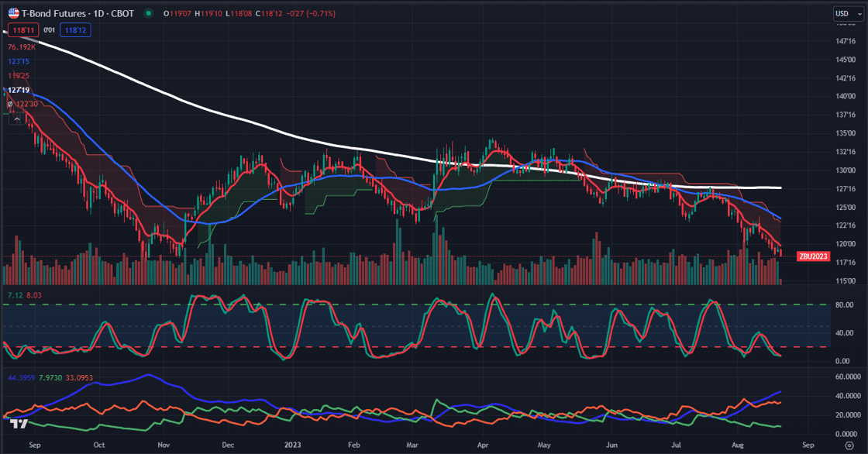Click the Oct label on time axis
This screenshot has width=868, height=454.
[99, 445]
